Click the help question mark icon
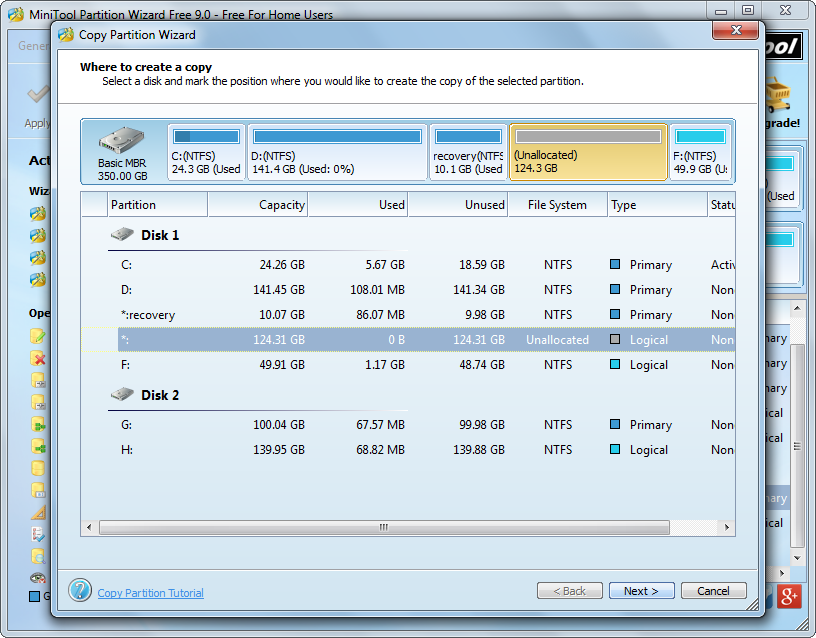The image size is (816, 638). point(80,590)
